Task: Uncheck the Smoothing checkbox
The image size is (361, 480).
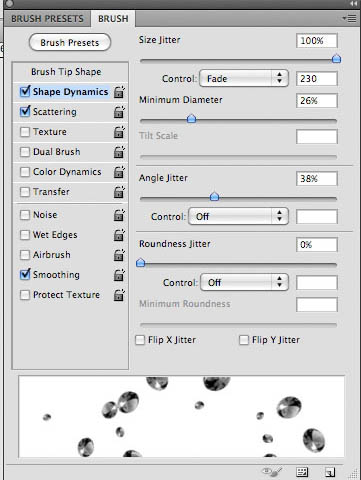Action: pos(25,275)
